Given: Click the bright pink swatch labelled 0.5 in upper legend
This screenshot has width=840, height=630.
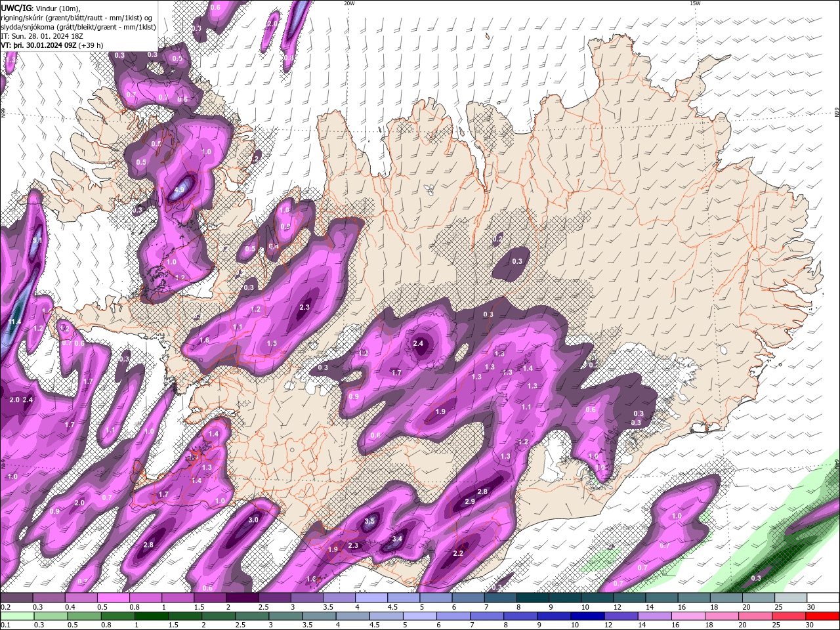Looking at the screenshot, I should [x=113, y=598].
